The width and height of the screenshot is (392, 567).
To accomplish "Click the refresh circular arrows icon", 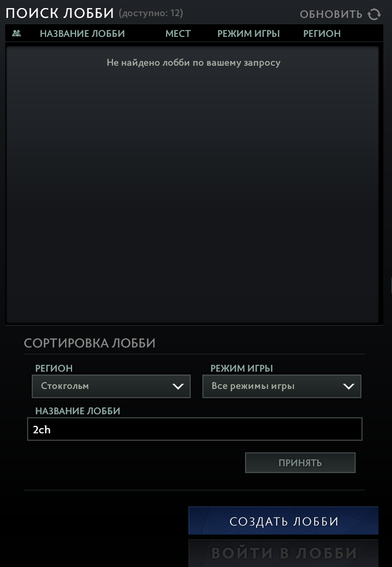I will pyautogui.click(x=374, y=14).
